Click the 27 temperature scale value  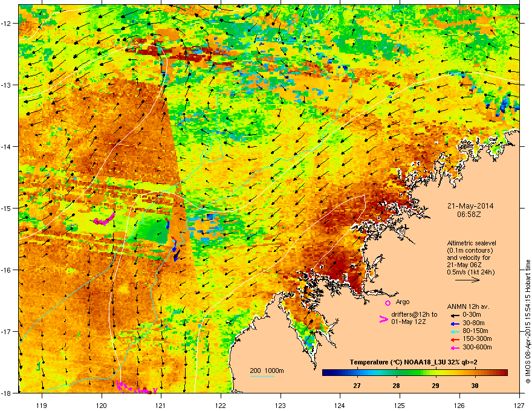point(357,386)
